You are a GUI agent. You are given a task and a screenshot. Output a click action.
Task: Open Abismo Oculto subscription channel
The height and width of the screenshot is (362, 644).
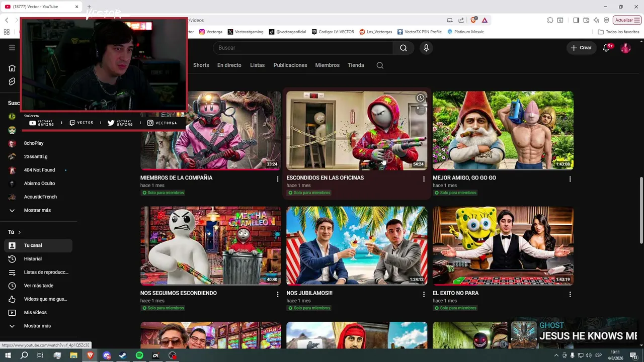[38, 184]
